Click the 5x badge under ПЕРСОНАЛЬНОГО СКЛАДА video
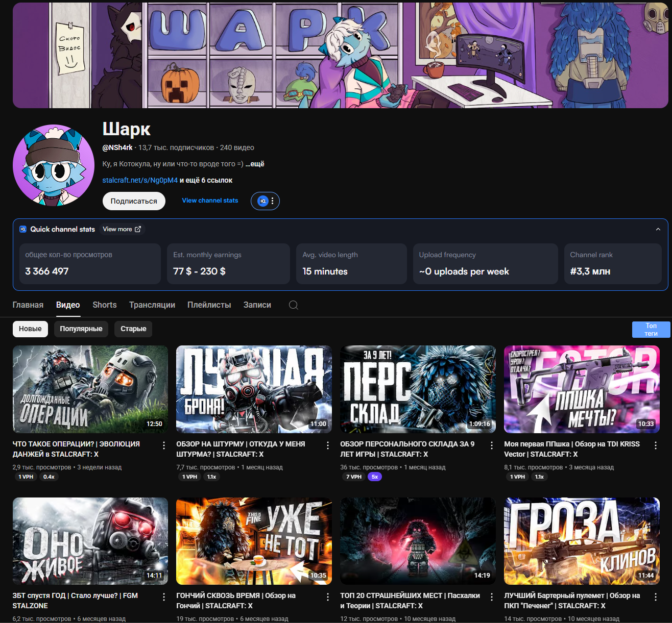This screenshot has height=623, width=672. click(x=375, y=477)
